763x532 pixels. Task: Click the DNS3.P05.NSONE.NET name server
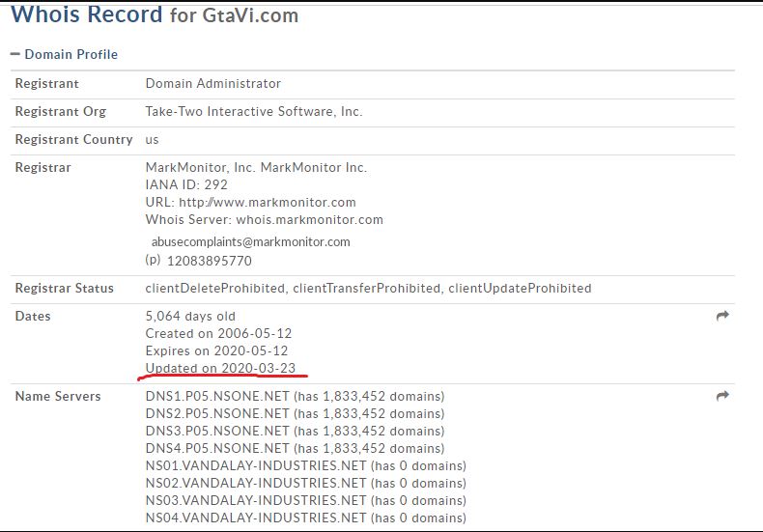[217, 432]
